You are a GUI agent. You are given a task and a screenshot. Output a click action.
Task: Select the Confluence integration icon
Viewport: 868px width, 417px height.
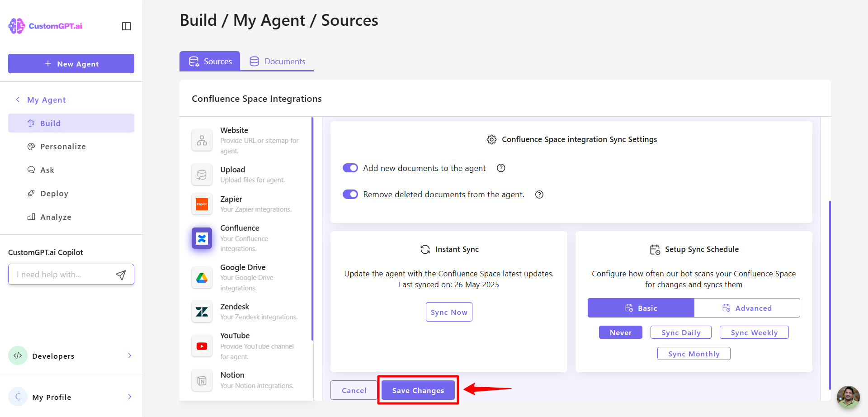point(202,238)
